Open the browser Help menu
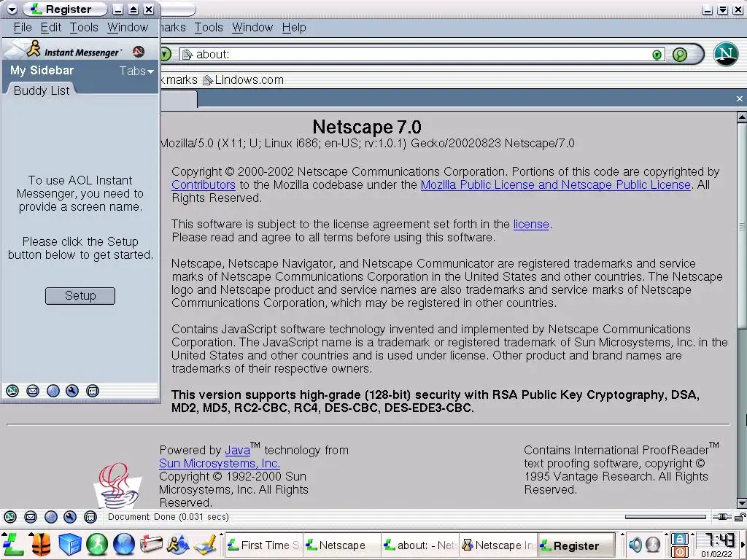The width and height of the screenshot is (747, 560). tap(294, 28)
